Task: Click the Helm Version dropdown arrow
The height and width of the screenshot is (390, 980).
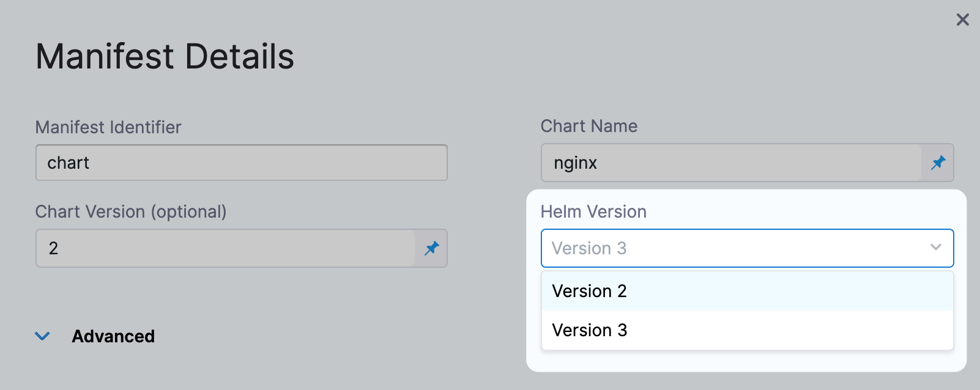Action: click(935, 248)
